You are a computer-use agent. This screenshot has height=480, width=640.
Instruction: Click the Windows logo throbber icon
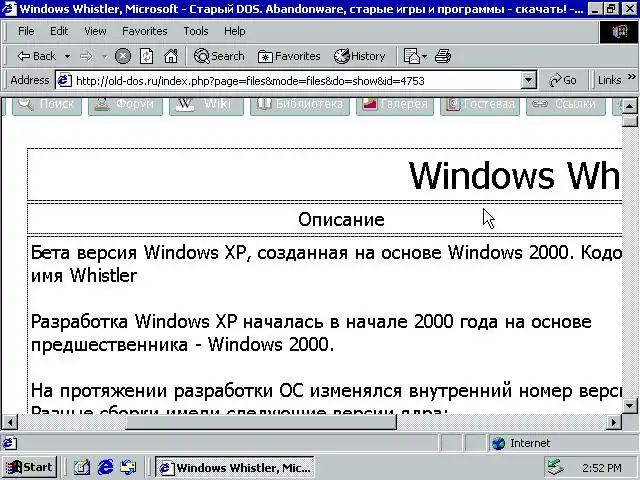pyautogui.click(x=619, y=32)
